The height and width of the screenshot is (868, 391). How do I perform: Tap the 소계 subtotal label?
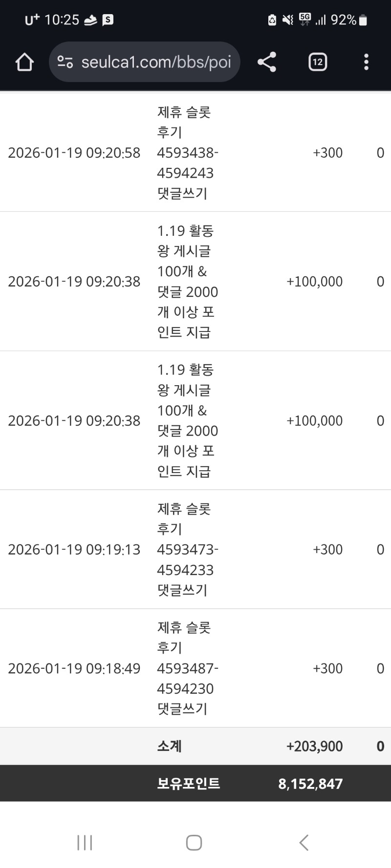[x=170, y=746]
